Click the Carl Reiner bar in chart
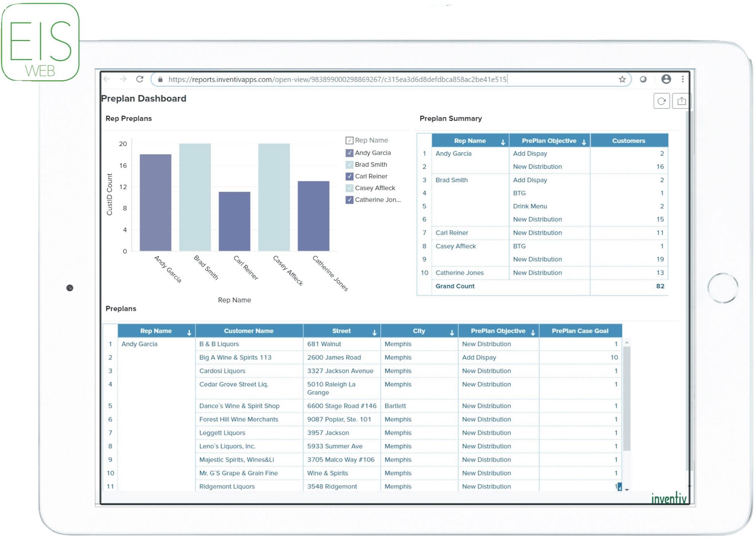The width and height of the screenshot is (756, 538). [234, 221]
